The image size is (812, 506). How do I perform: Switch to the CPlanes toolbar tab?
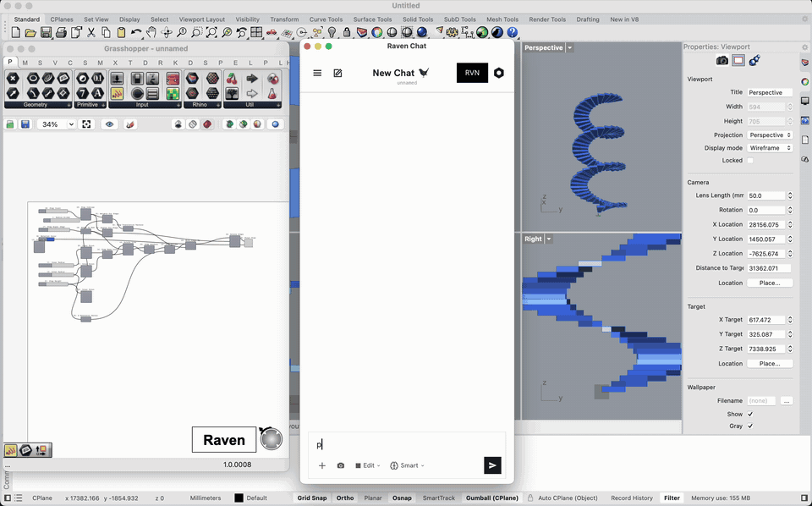[x=62, y=19]
